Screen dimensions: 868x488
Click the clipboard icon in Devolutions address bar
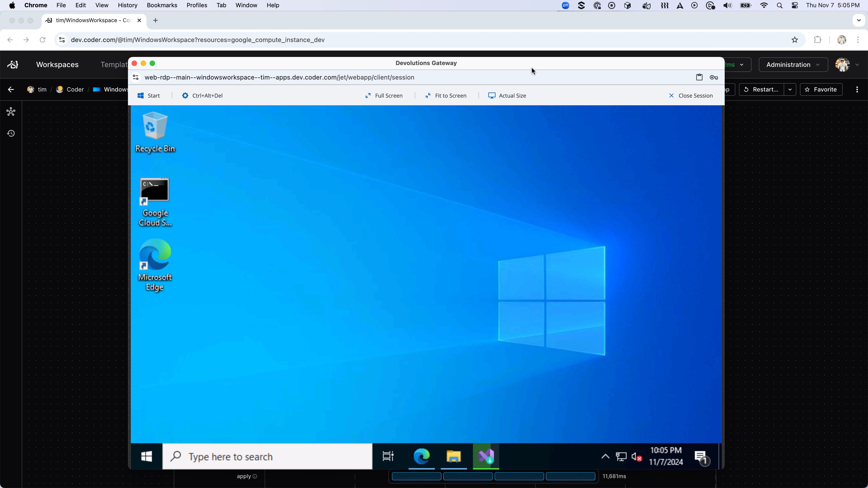(699, 77)
